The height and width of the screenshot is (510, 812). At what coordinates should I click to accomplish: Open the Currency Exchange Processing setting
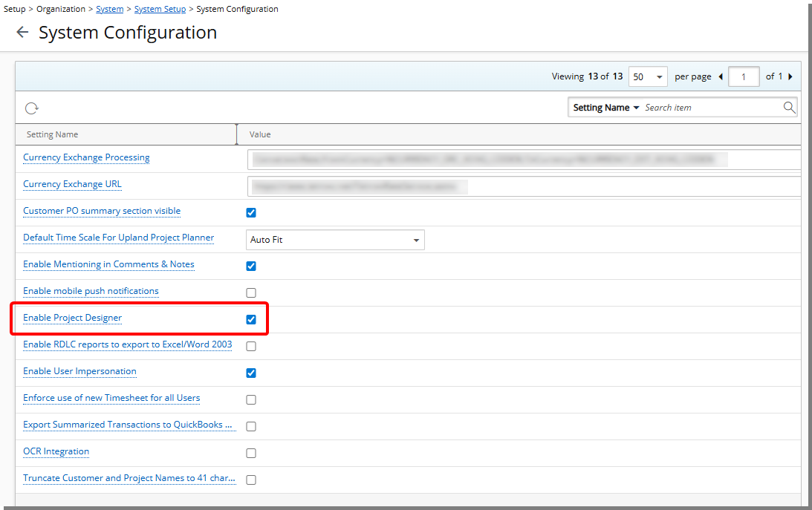click(86, 157)
